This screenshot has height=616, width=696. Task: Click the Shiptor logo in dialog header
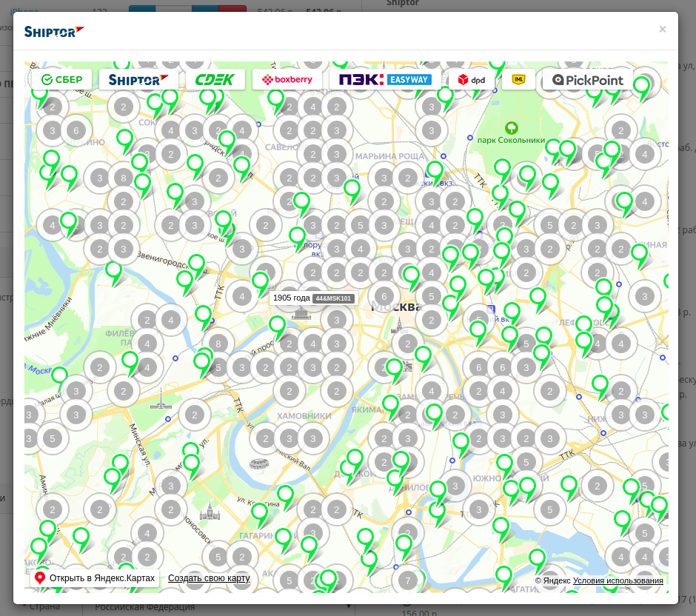tap(54, 32)
